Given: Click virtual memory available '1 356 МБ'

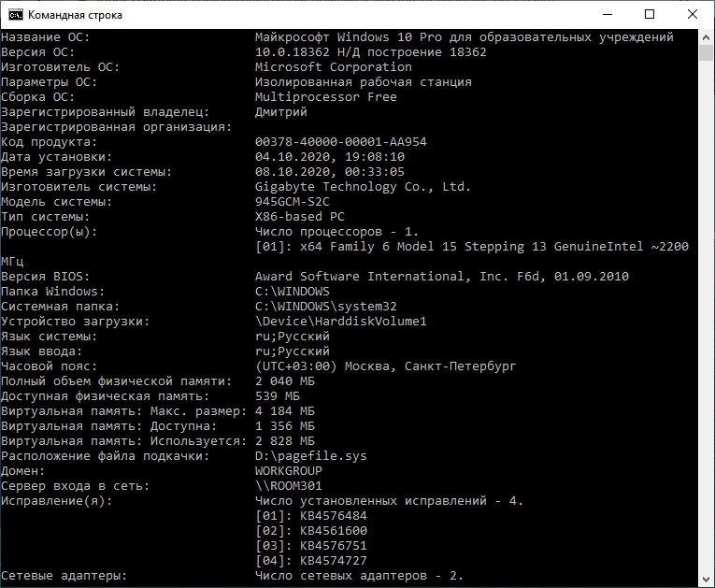Looking at the screenshot, I should (285, 426).
